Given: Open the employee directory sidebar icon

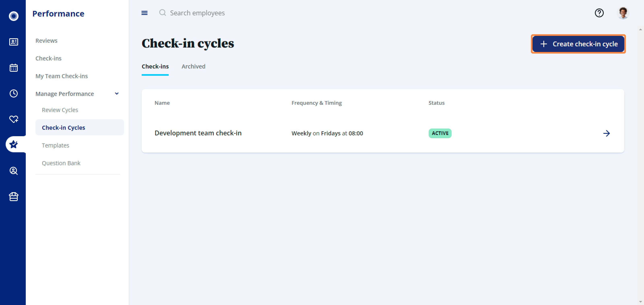Looking at the screenshot, I should click(x=13, y=42).
